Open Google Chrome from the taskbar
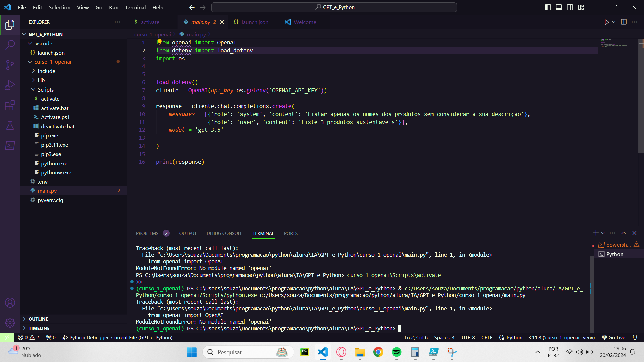 [378, 352]
